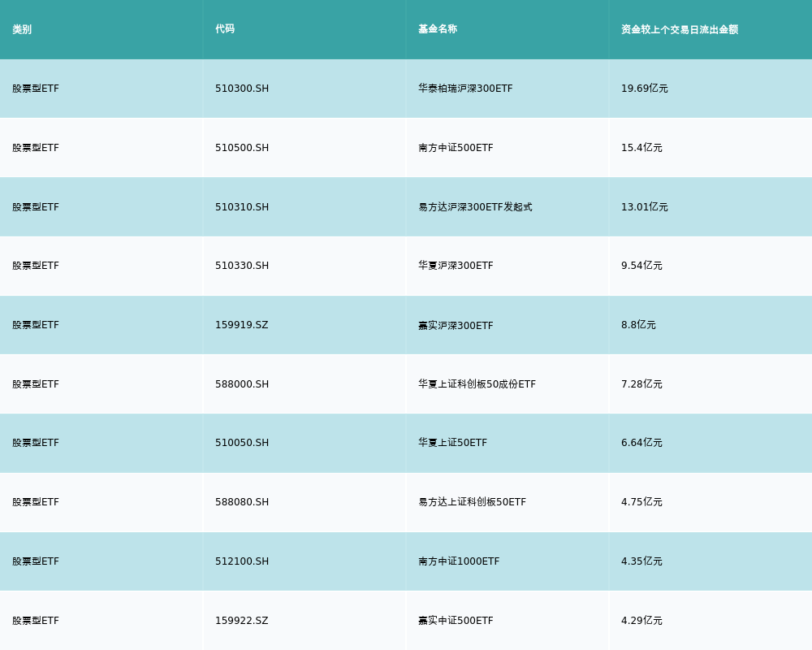
Task: Click the 基金名称 column header
Action: tap(438, 29)
